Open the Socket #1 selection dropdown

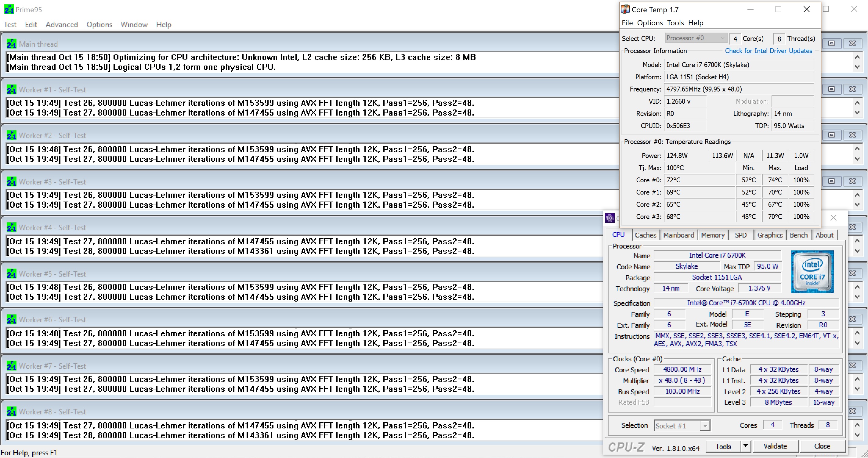682,426
